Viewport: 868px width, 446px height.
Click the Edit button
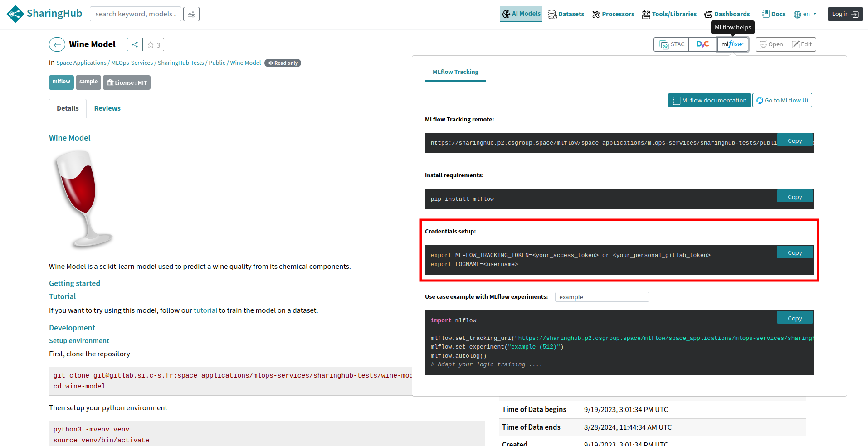[802, 44]
